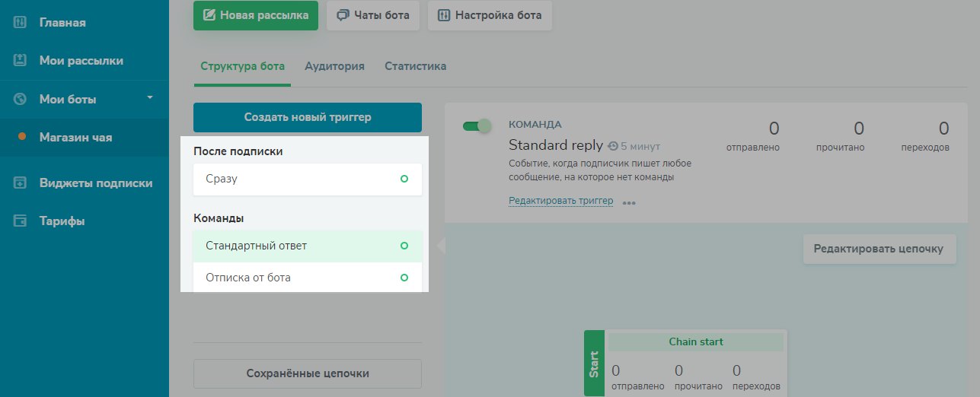
Task: Click the Мои рассылки sidebar icon
Action: [x=21, y=61]
